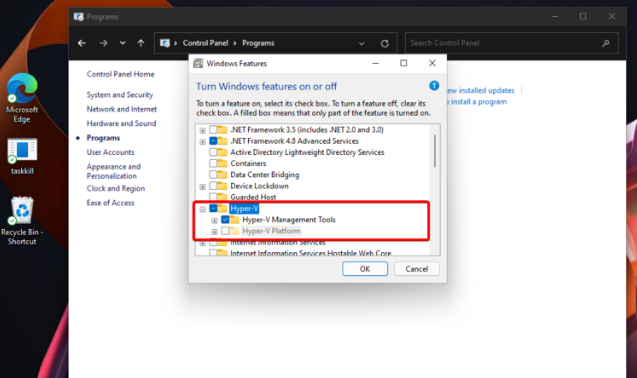Viewport: 637px width, 378px height.
Task: Expand Device Lockdown tree node
Action: click(202, 187)
